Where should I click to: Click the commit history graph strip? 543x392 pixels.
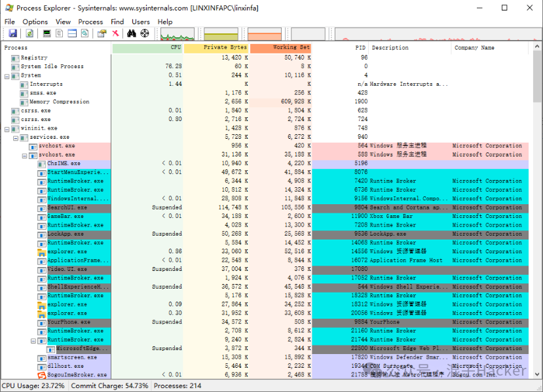[223, 33]
